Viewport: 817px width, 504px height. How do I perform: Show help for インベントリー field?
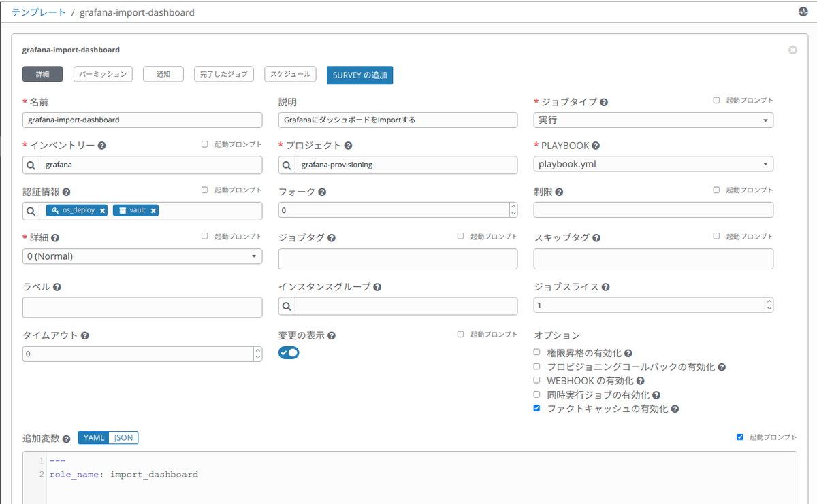click(x=101, y=146)
